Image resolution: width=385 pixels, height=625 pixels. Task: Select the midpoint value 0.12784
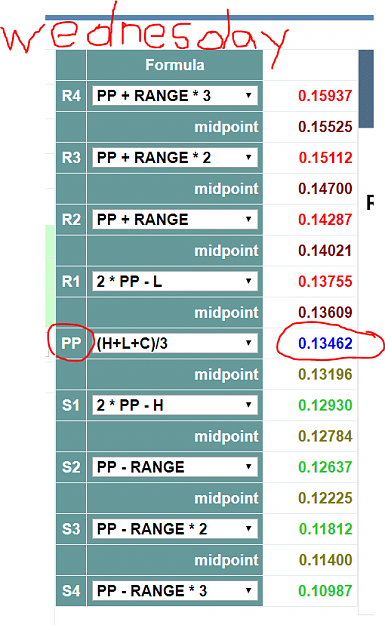pos(325,436)
